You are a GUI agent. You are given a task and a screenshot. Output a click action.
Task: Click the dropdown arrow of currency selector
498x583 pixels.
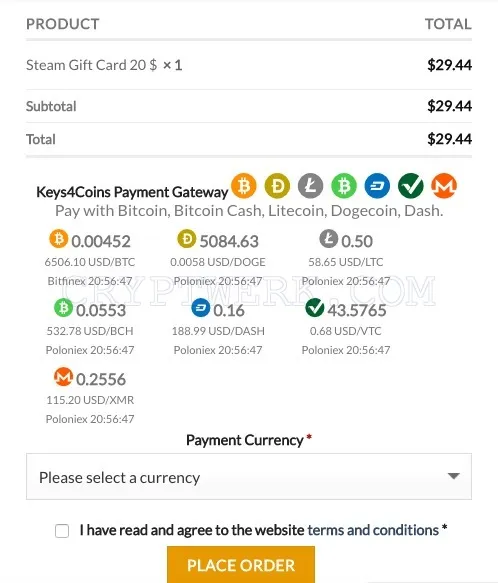[x=454, y=476]
